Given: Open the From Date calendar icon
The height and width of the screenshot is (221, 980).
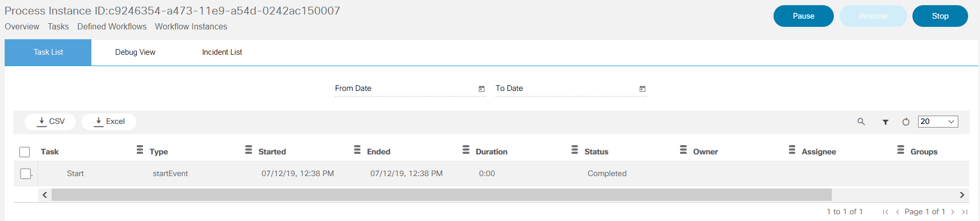Looking at the screenshot, I should (481, 89).
